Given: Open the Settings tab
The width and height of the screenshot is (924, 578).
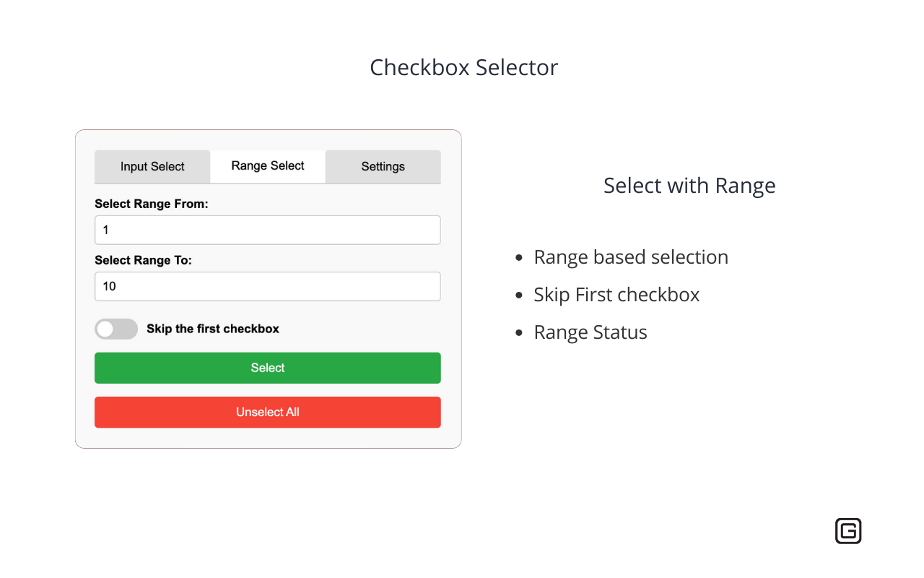Looking at the screenshot, I should pos(383,166).
